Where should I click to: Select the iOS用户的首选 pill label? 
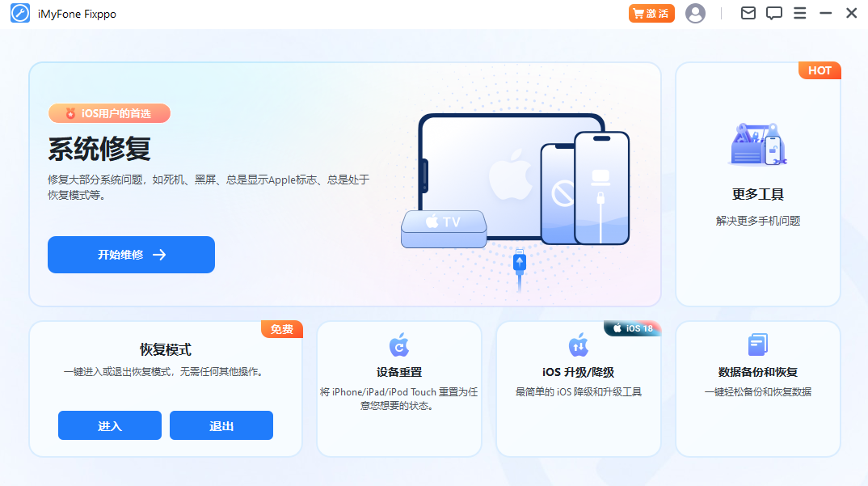[x=110, y=113]
